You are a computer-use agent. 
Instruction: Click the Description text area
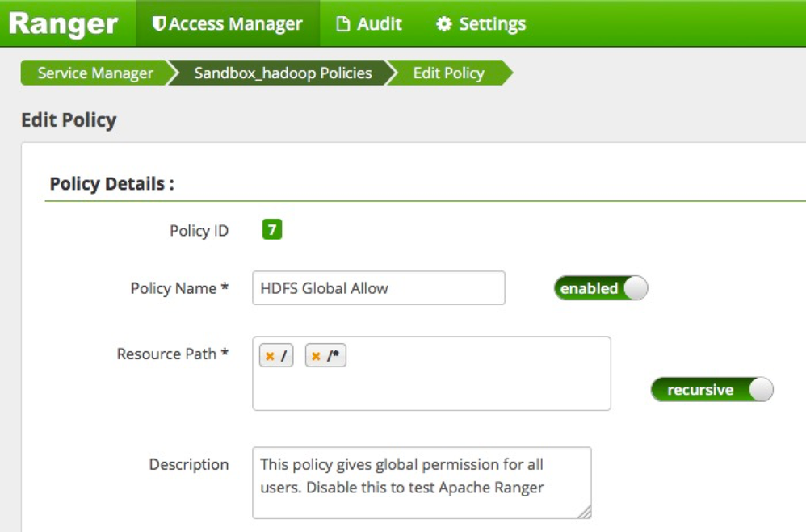[x=422, y=483]
